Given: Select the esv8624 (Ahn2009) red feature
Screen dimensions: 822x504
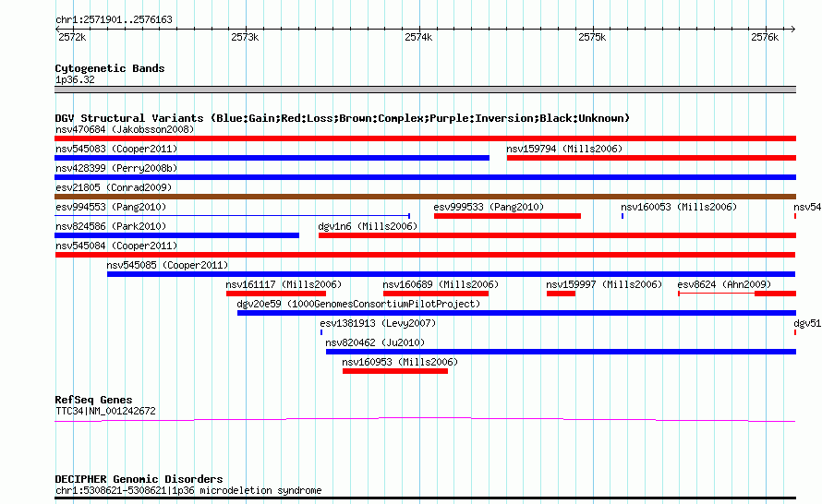Looking at the screenshot, I should tap(737, 294).
